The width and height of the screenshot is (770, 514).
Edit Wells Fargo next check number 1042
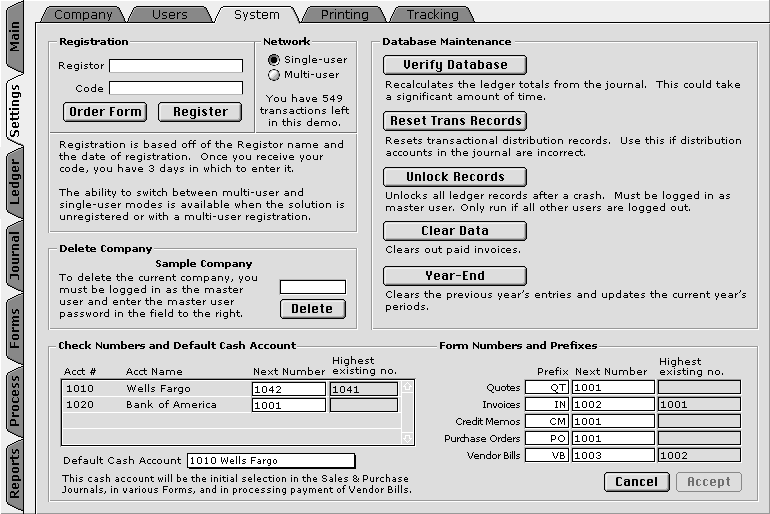click(289, 389)
